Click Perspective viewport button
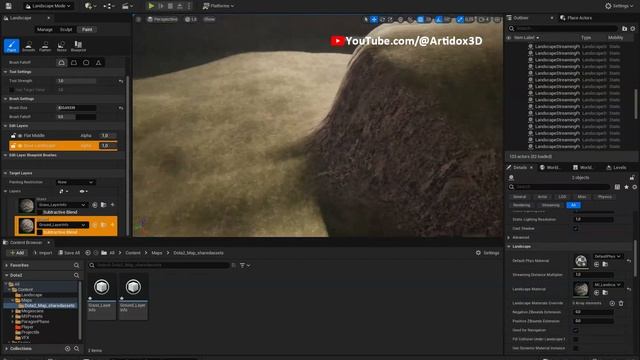Screen dimensions: 640x360 162,19
